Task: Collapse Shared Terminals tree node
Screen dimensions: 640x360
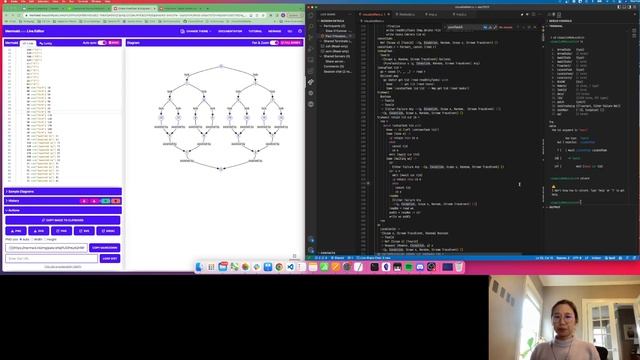Action: click(336, 41)
